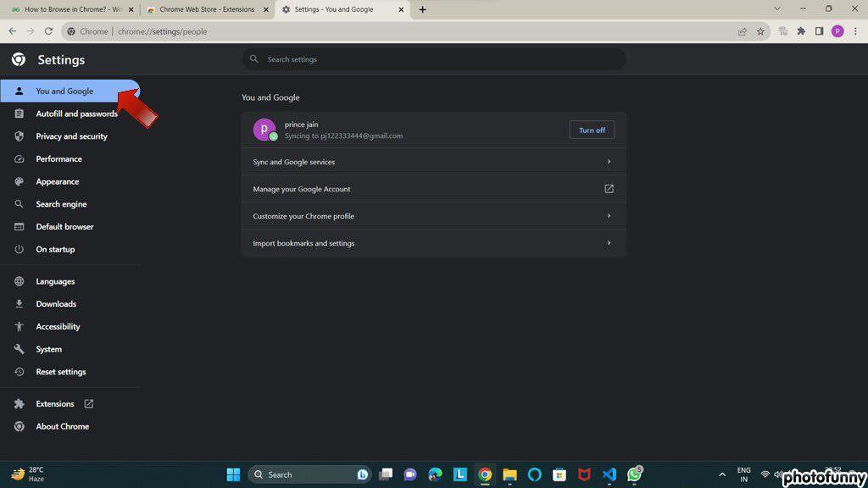Open Microsoft Edge from taskbar
The image size is (868, 488).
point(435,474)
